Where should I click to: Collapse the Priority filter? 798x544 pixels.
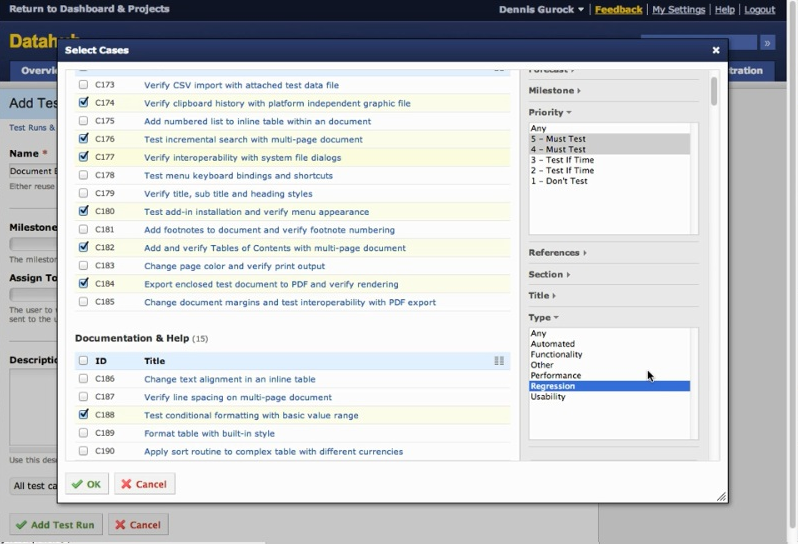coord(550,112)
